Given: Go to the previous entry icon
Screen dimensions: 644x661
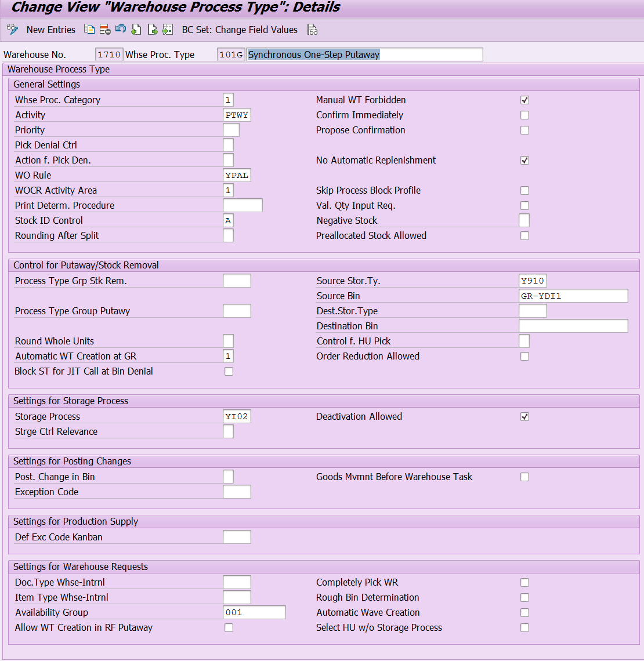Looking at the screenshot, I should tap(136, 30).
